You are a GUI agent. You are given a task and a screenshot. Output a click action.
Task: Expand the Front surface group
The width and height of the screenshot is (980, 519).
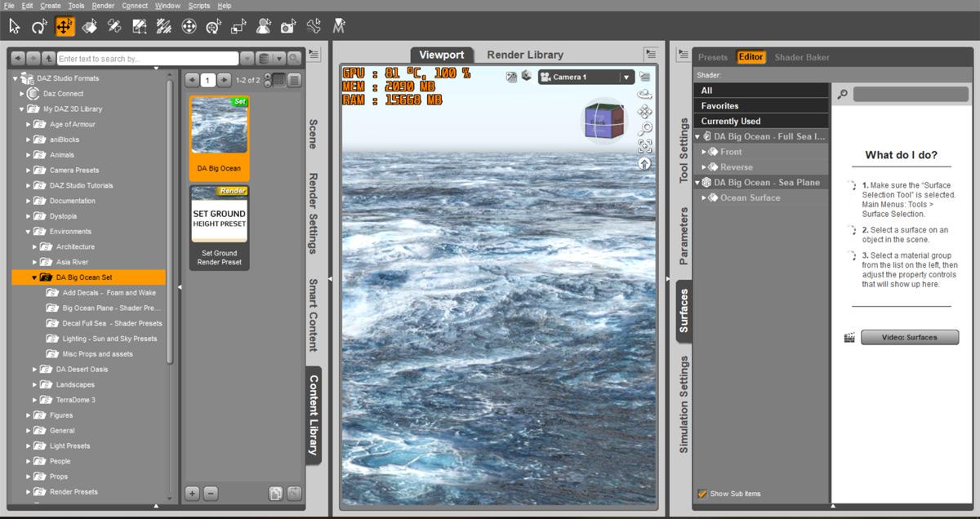coord(705,152)
